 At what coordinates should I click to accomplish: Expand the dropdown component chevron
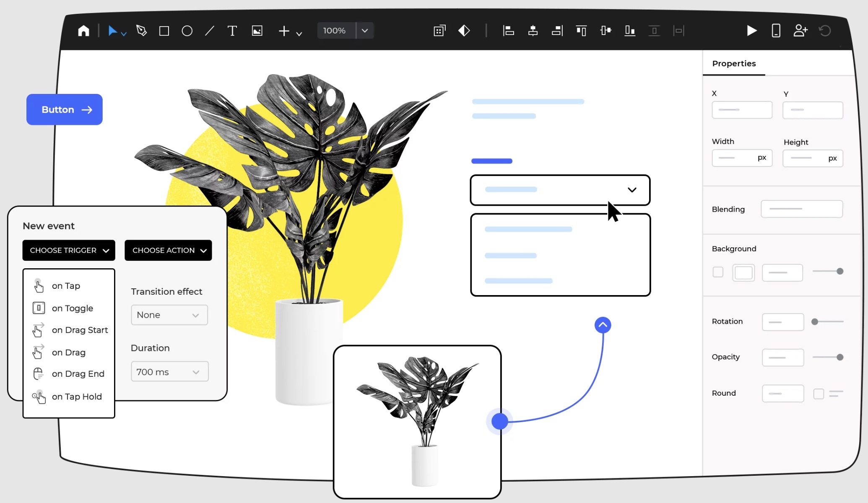tap(632, 190)
